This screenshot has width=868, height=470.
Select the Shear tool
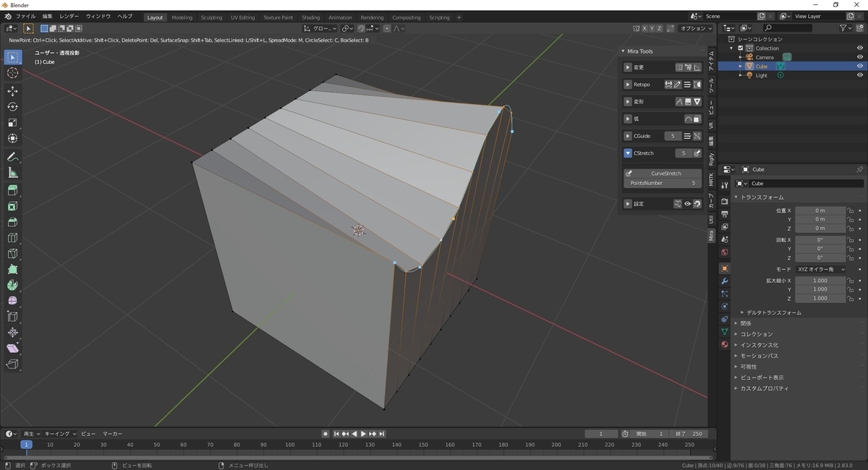[12, 349]
